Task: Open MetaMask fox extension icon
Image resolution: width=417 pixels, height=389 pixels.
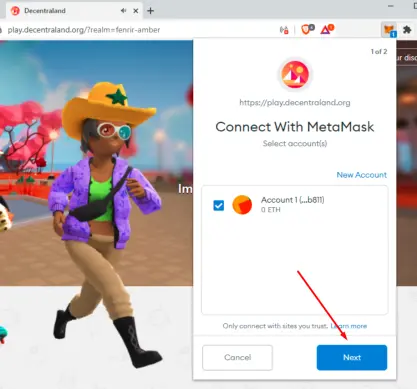Action: click(389, 30)
